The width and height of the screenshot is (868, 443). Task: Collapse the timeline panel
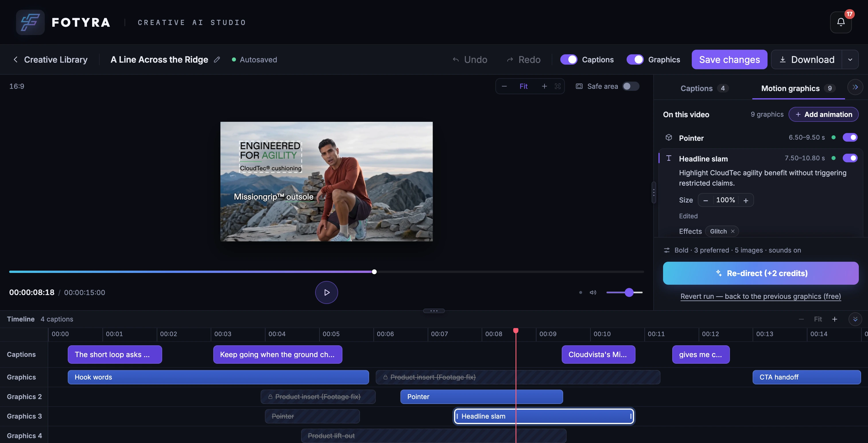pos(855,319)
